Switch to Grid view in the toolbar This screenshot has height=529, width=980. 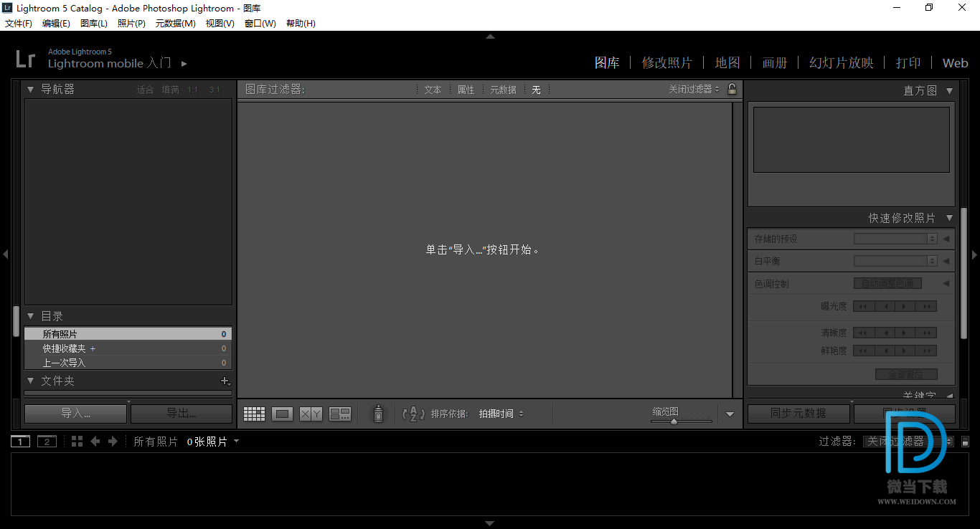pyautogui.click(x=254, y=414)
